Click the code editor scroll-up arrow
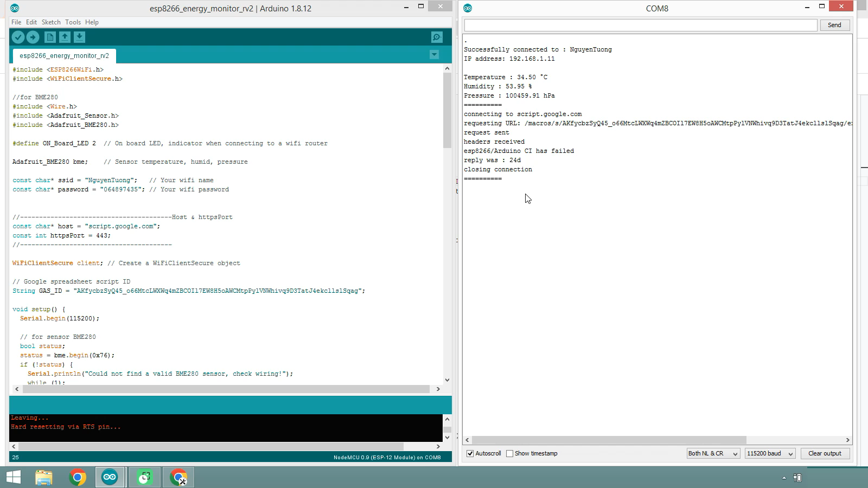 click(447, 68)
